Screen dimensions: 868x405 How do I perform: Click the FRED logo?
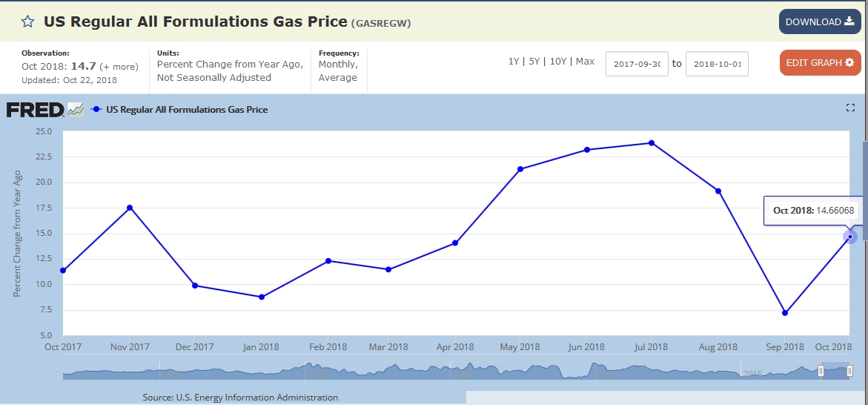point(35,110)
